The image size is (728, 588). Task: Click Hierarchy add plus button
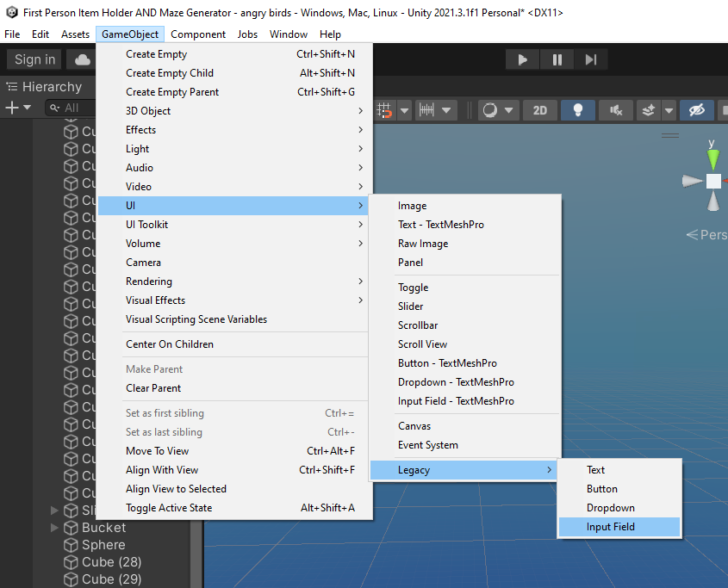pyautogui.click(x=12, y=108)
